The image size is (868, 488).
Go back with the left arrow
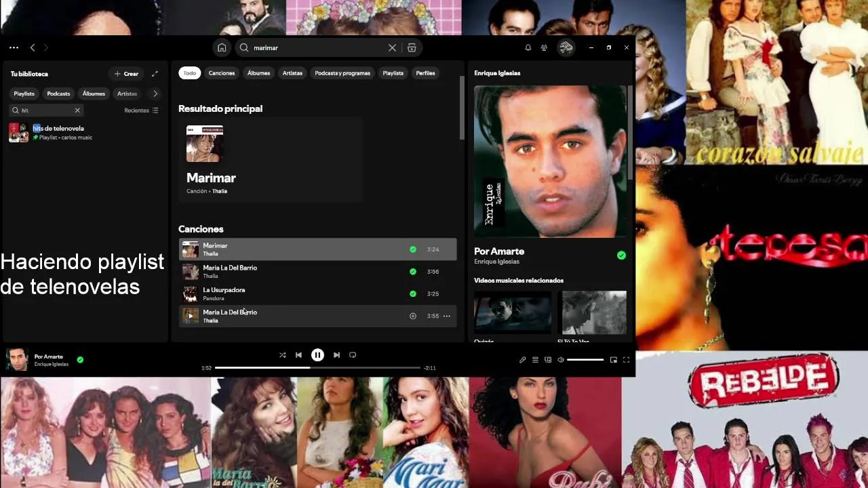click(x=33, y=47)
